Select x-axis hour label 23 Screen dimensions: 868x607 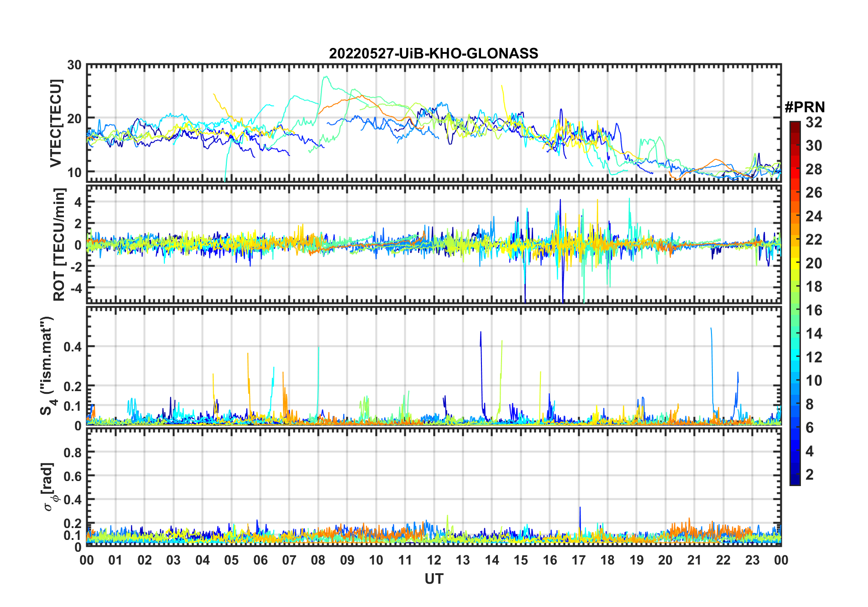752,560
